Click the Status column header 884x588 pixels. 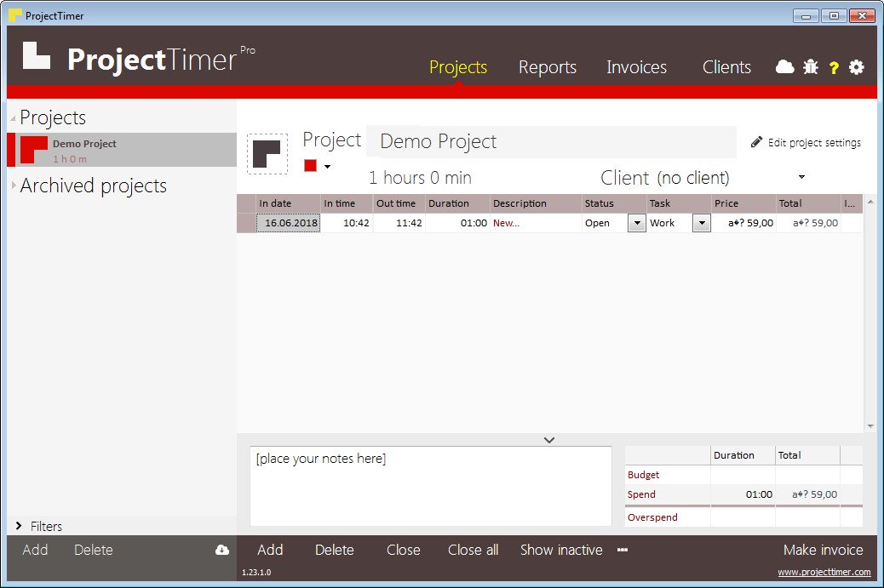tap(614, 203)
